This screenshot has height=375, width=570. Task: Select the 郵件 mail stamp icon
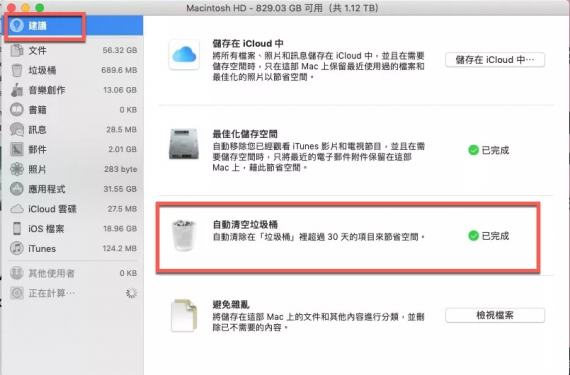[x=17, y=149]
